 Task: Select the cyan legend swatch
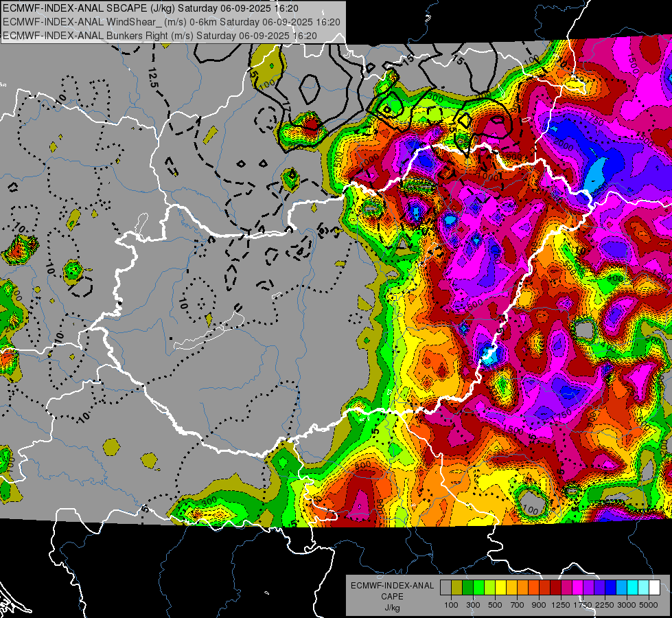click(x=633, y=588)
